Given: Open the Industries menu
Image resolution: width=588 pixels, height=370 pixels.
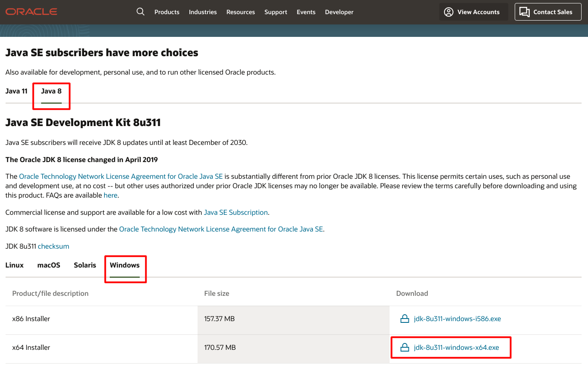Looking at the screenshot, I should click(x=203, y=12).
